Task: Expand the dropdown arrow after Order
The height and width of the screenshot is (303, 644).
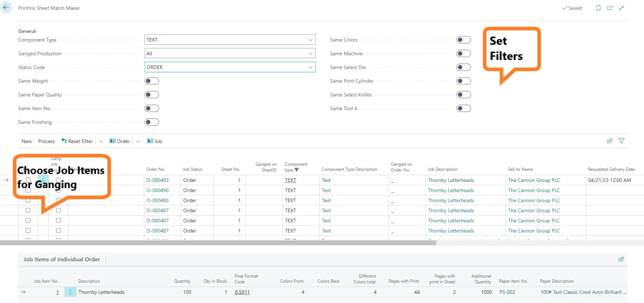Action: tap(138, 141)
